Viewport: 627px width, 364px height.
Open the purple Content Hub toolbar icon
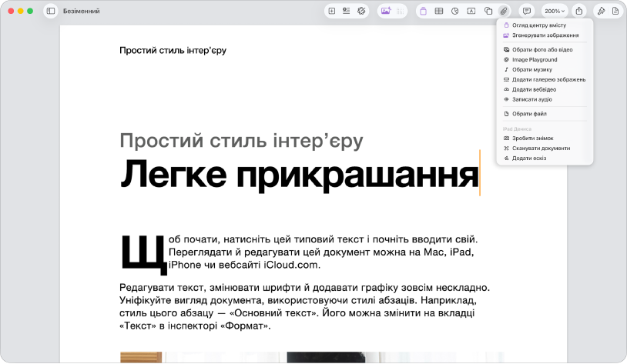click(x=423, y=12)
